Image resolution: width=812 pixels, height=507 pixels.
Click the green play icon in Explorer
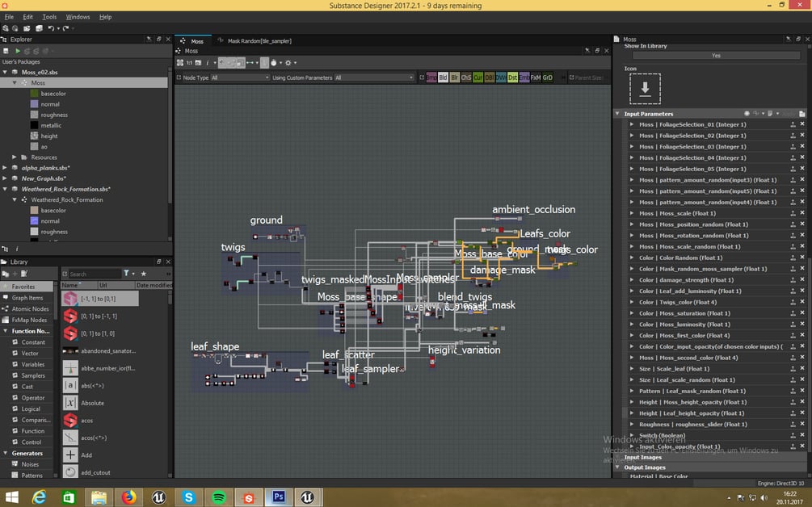click(18, 51)
